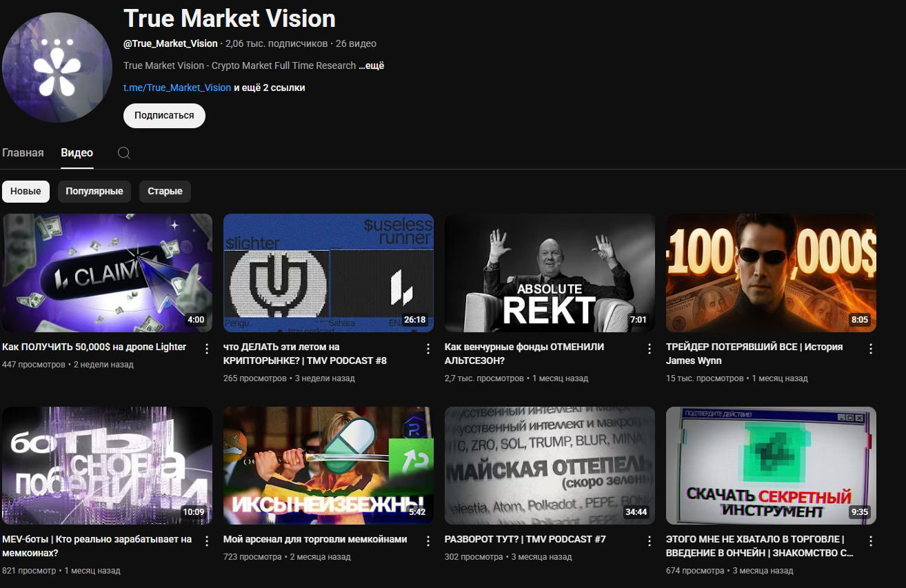Open three-dot menu for TMV PODCAST #8
The height and width of the screenshot is (588, 906).
coord(428,348)
